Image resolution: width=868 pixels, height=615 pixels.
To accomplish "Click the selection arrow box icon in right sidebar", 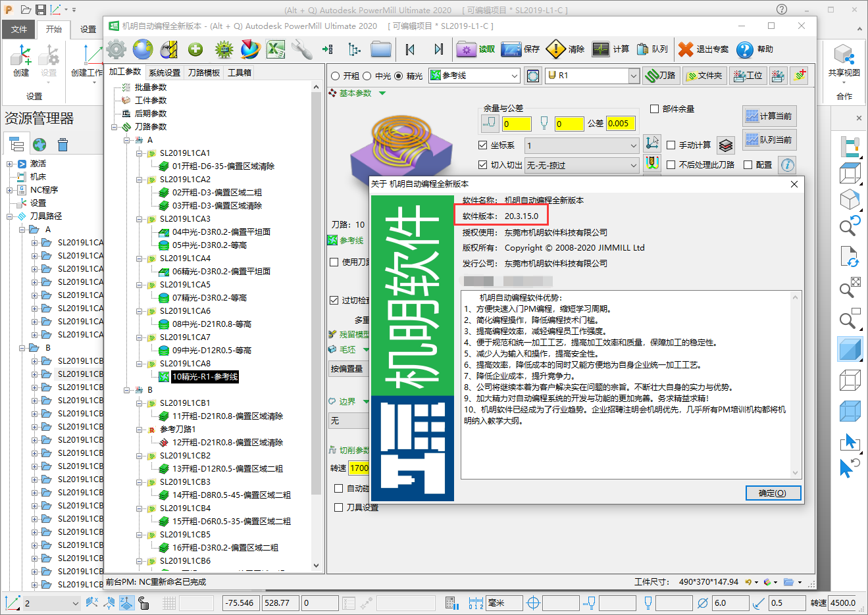I will [x=850, y=441].
